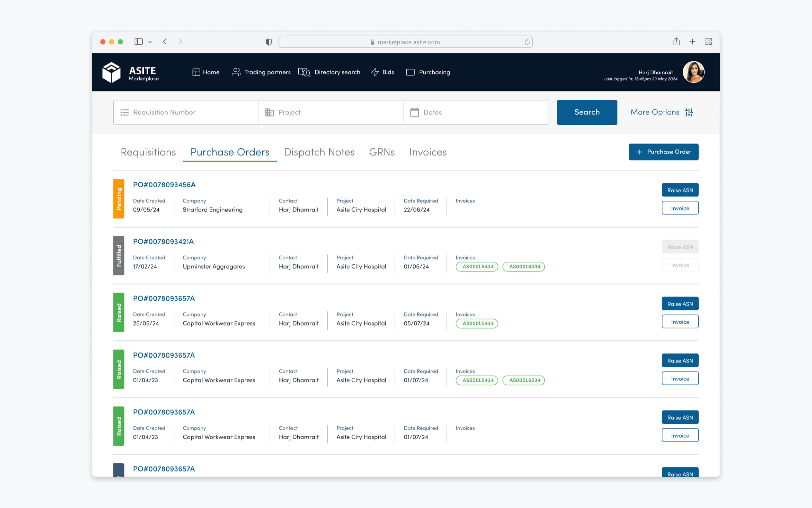
Task: Raise ASN for order created 25/05/24
Action: click(x=680, y=303)
